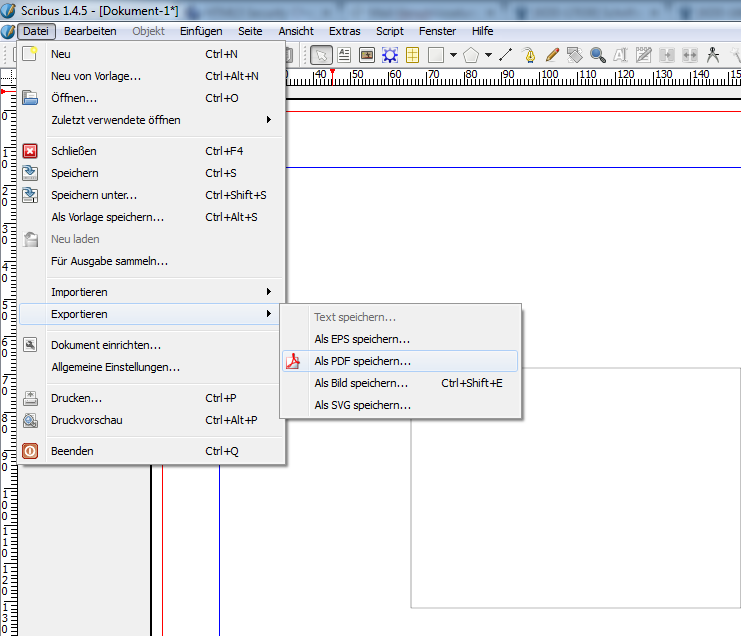Open the Einfügen menu
The height and width of the screenshot is (636, 741).
click(x=201, y=31)
